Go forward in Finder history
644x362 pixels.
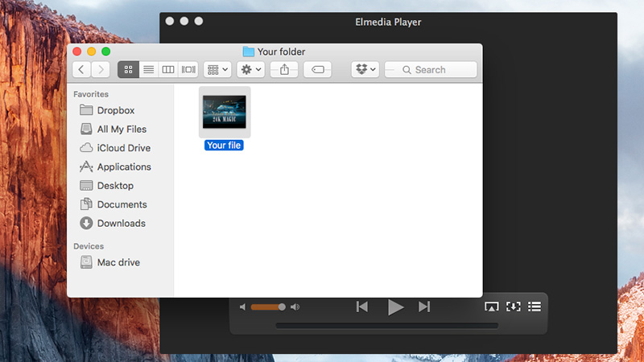(101, 70)
